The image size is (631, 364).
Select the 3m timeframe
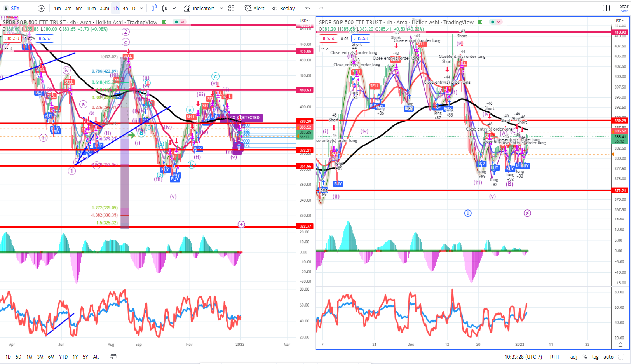[x=68, y=8]
